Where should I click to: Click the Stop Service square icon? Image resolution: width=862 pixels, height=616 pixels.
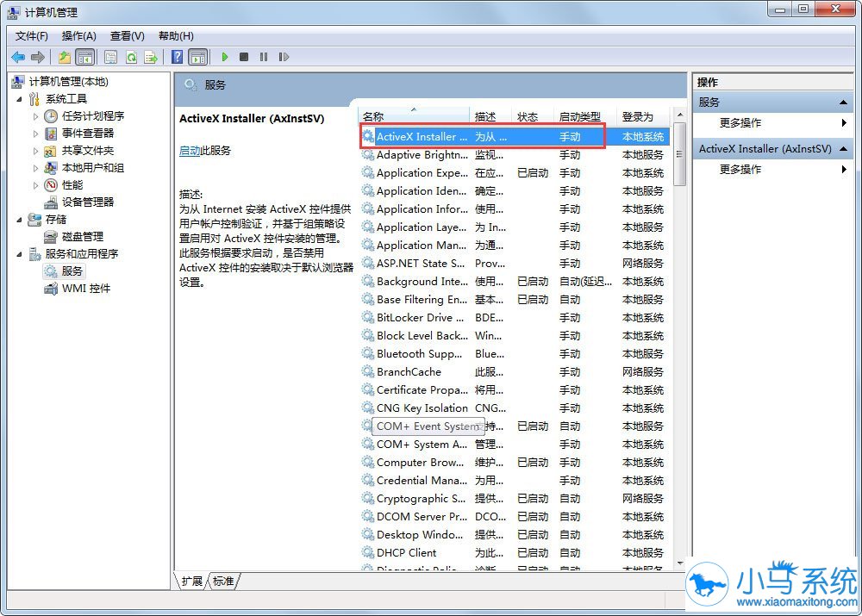(x=244, y=57)
